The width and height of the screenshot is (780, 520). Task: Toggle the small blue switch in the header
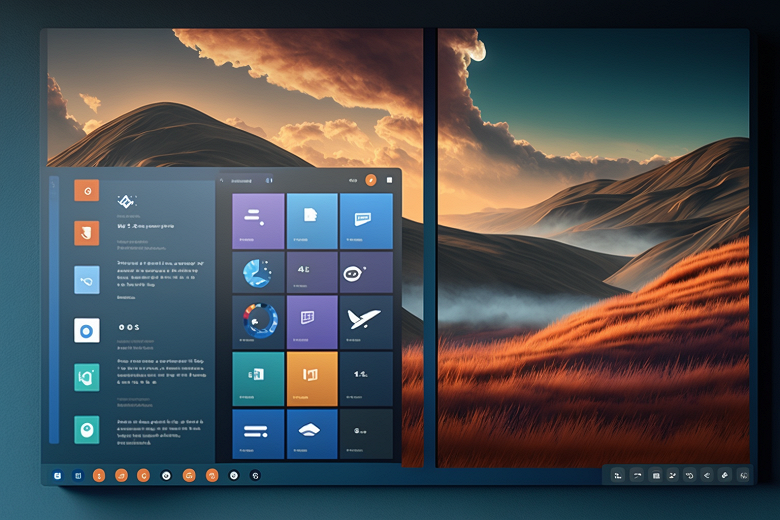point(269,181)
